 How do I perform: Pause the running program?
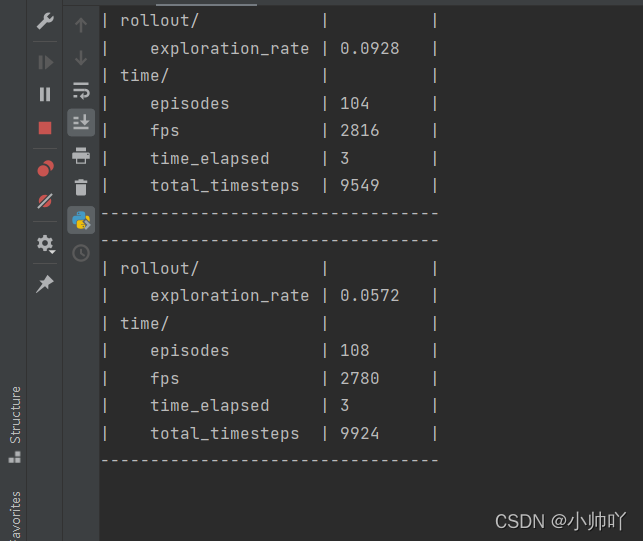[45, 94]
